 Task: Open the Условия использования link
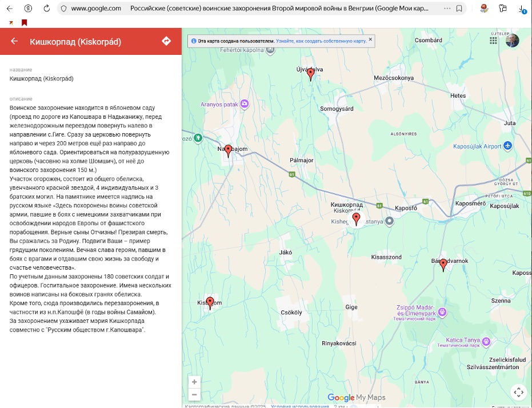point(299,406)
